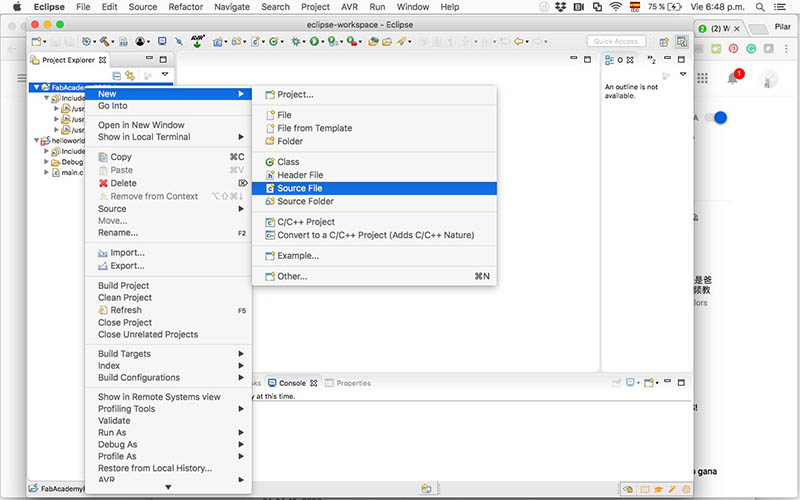Image resolution: width=800 pixels, height=500 pixels.
Task: Maximize the editor area
Action: pos(587,59)
